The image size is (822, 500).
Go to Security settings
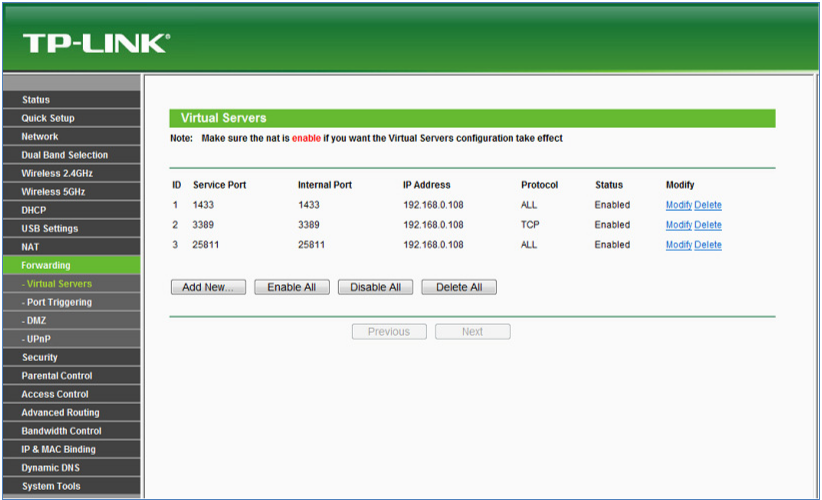pyautogui.click(x=72, y=357)
